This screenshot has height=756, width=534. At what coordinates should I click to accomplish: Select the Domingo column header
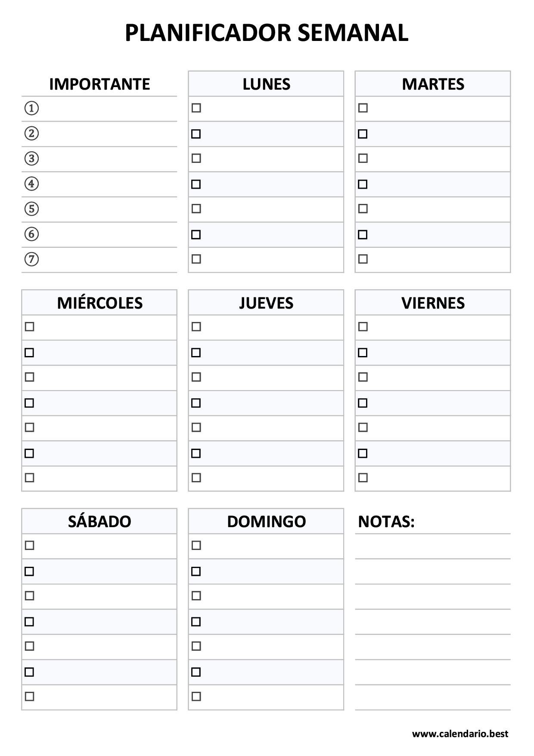pyautogui.click(x=266, y=521)
